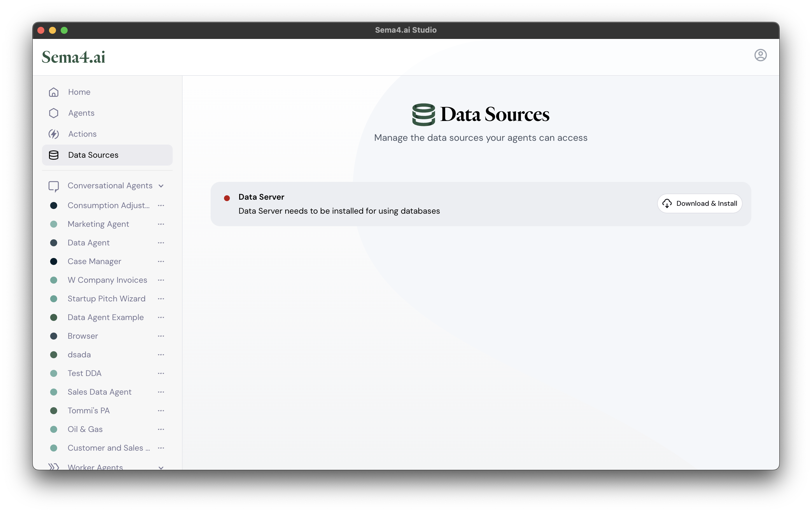This screenshot has height=513, width=812.
Task: Click the Agents hexagon icon
Action: tap(54, 113)
